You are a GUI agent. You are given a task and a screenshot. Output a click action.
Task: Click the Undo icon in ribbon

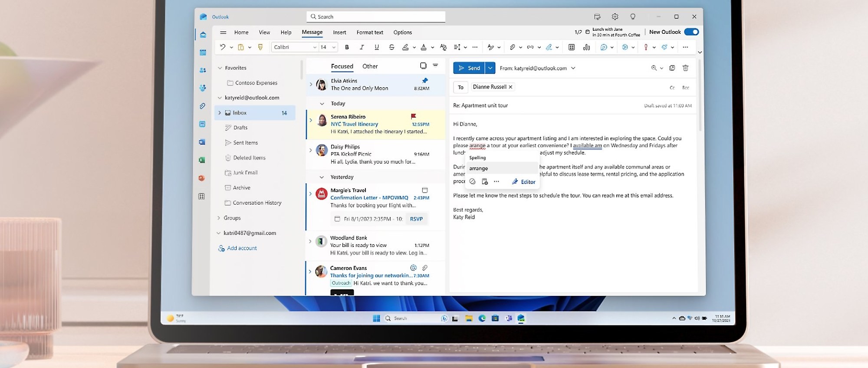coord(223,47)
